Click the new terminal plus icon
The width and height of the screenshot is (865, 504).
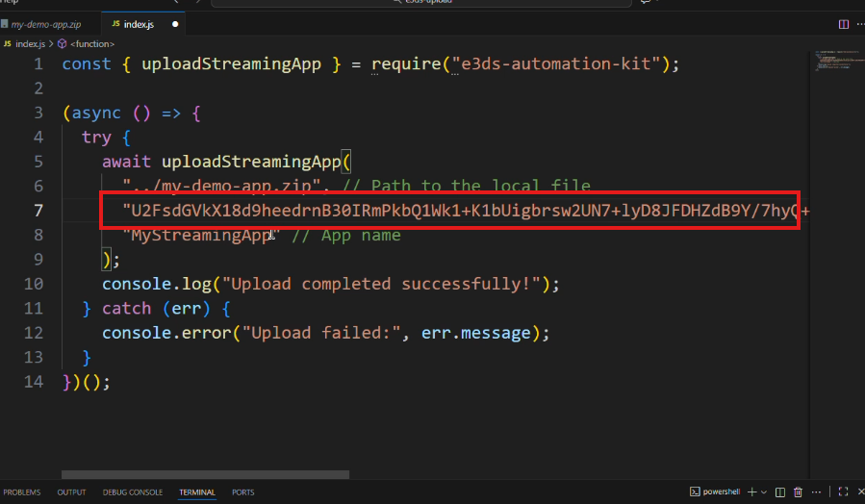[753, 491]
